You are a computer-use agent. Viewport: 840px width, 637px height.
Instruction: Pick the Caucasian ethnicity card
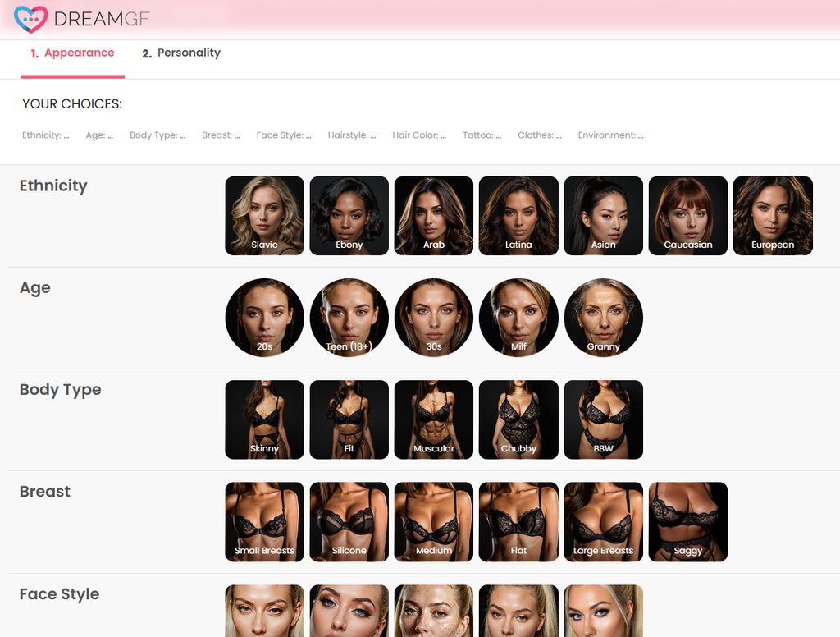688,216
